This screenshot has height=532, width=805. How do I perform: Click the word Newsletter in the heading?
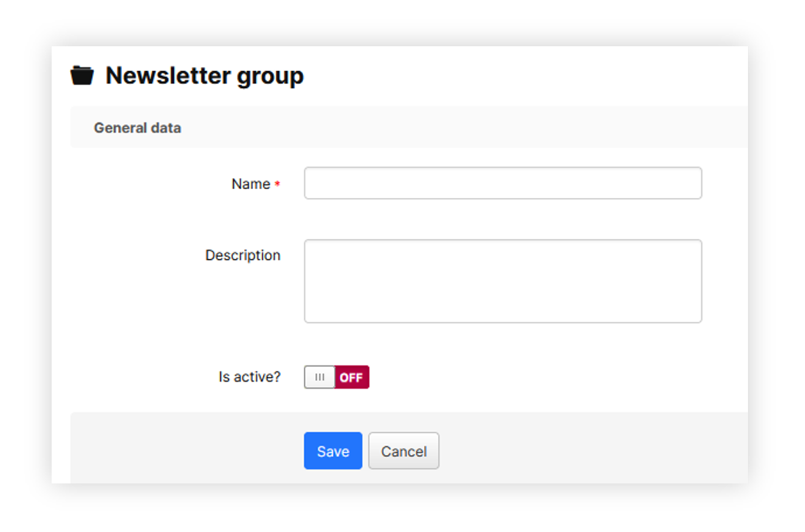click(x=170, y=76)
